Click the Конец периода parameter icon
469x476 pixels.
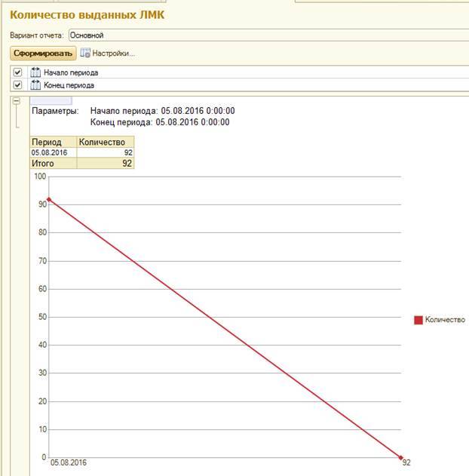coord(35,85)
